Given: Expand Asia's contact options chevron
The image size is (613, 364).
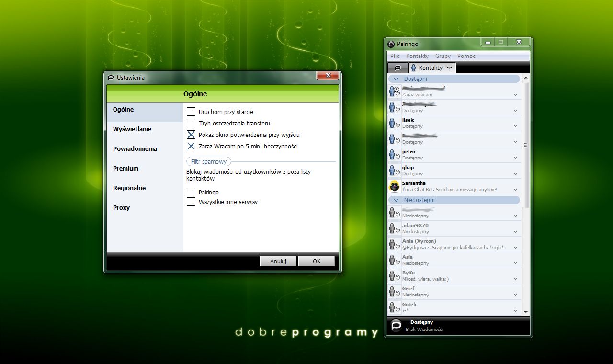Looking at the screenshot, I should click(516, 263).
